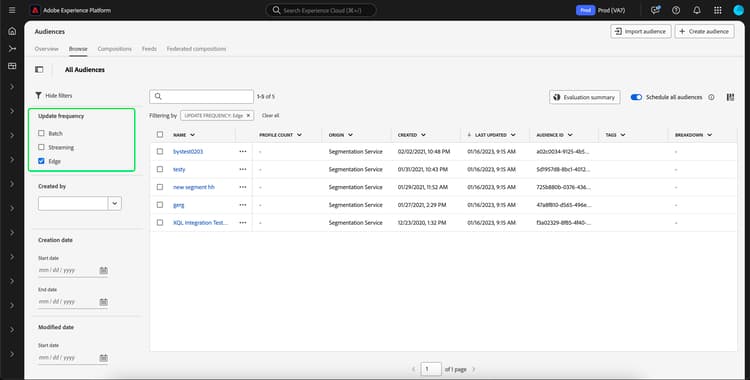
Task: Open the notifications bell
Action: [x=697, y=10]
